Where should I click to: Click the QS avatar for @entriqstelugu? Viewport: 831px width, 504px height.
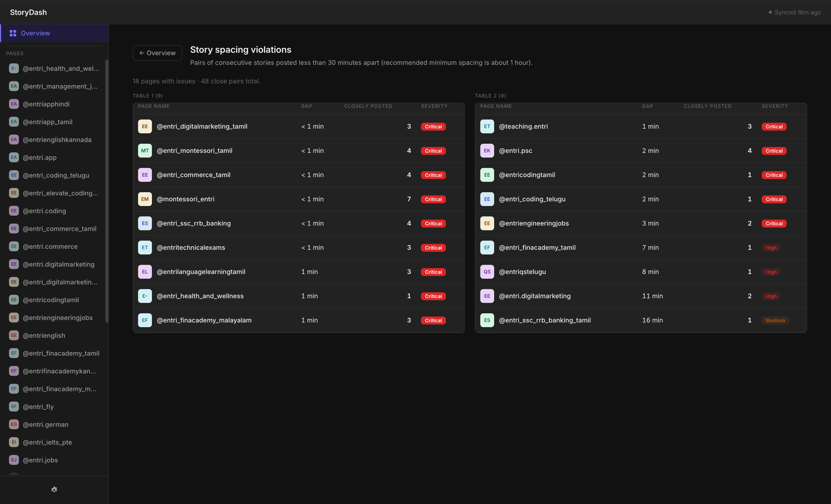(x=487, y=272)
